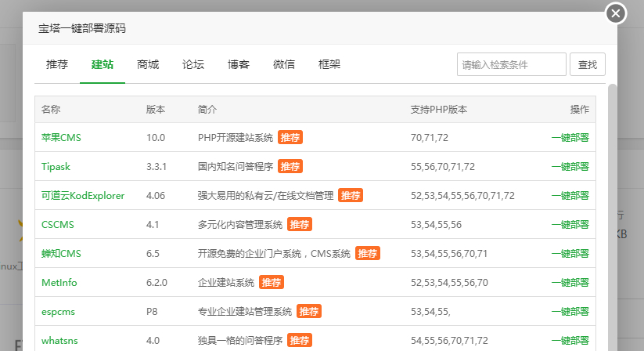The image size is (644, 351).
Task: Click the 操作 column header
Action: click(580, 110)
